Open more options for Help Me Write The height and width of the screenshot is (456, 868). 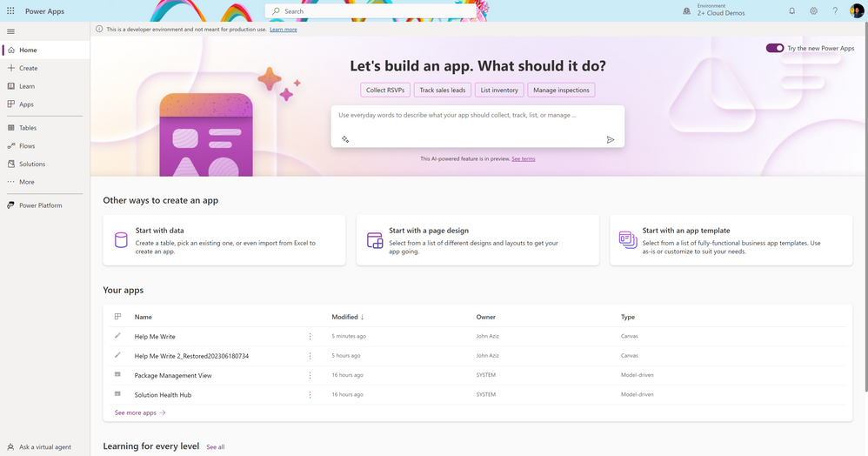pyautogui.click(x=310, y=336)
